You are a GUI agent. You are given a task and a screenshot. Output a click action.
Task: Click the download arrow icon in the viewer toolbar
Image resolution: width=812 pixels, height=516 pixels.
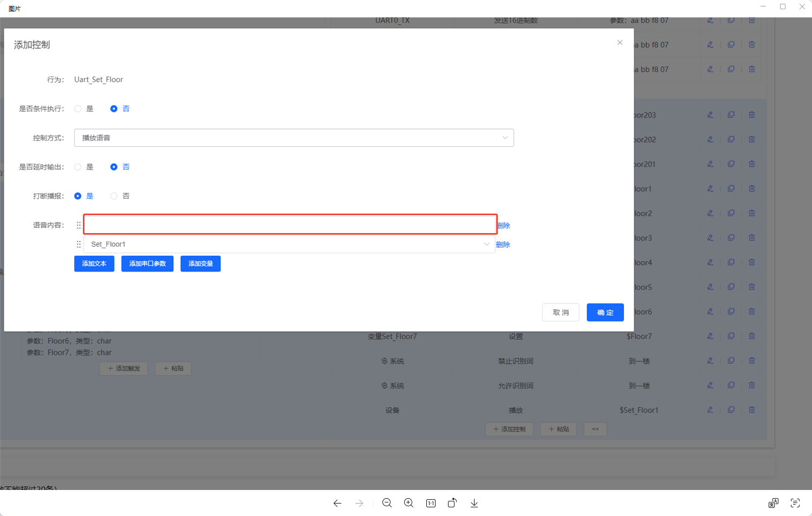point(474,503)
